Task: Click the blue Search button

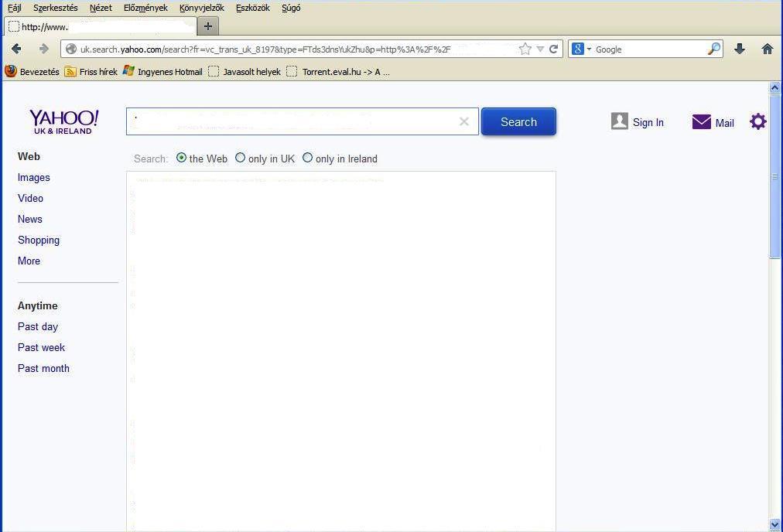Action: pos(518,121)
